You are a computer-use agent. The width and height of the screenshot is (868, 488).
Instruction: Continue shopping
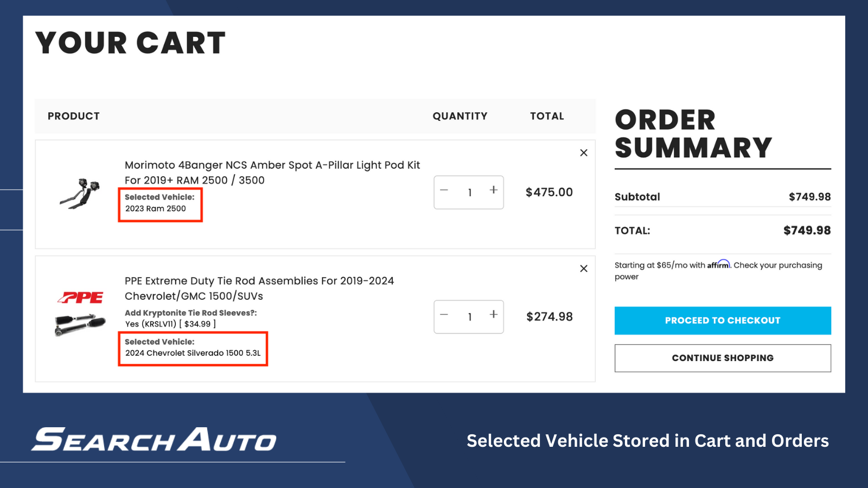(722, 358)
